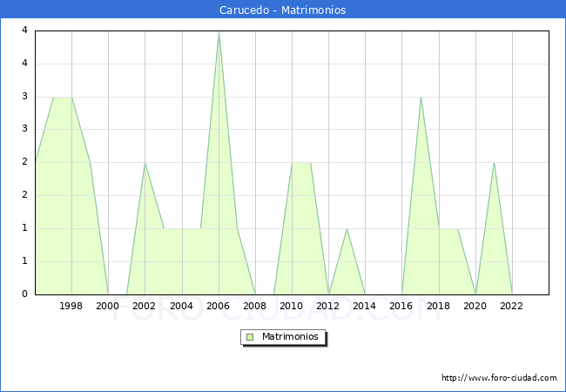Select the 2008 x-axis label

click(x=255, y=306)
